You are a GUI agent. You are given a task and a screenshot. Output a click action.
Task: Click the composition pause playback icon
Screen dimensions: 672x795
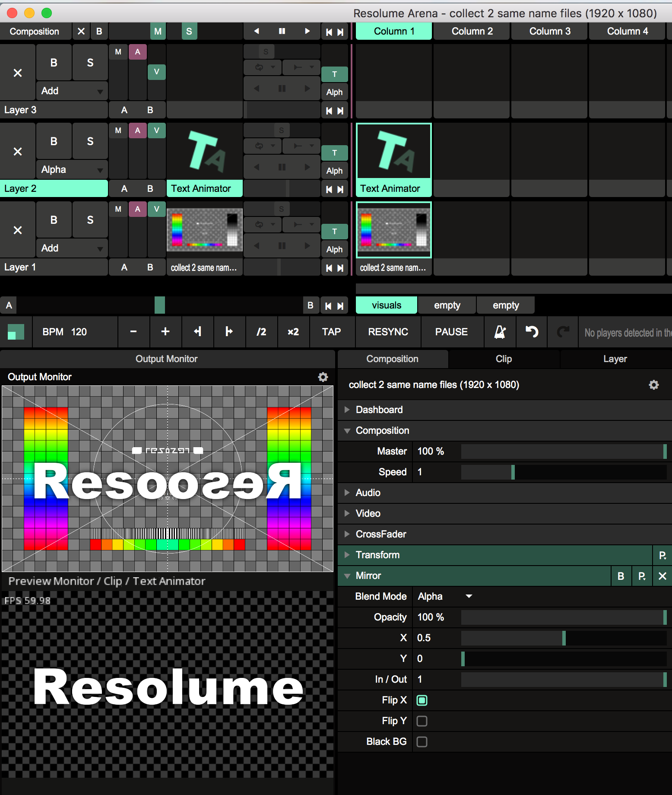282,31
